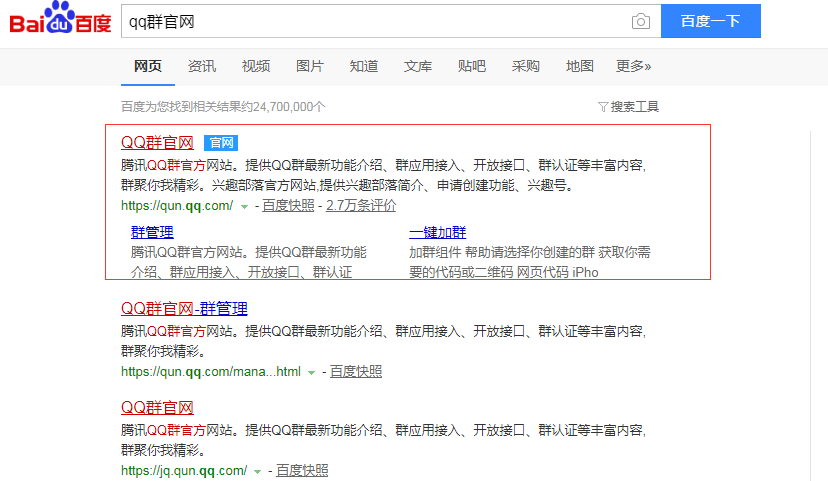
Task: Open first QQ群官网 result title with 官网 badge
Action: tap(157, 143)
